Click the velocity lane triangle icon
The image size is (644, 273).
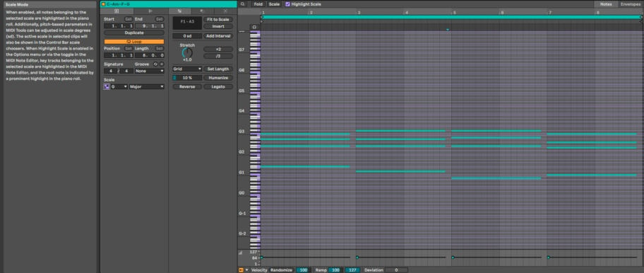pos(241,252)
